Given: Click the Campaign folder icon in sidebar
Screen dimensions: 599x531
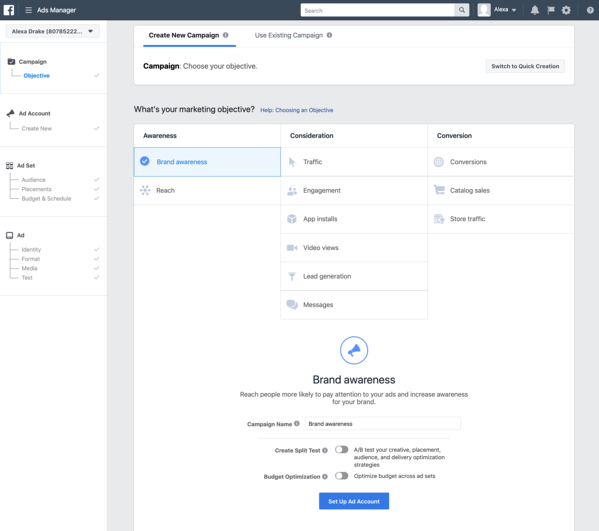Looking at the screenshot, I should point(11,62).
